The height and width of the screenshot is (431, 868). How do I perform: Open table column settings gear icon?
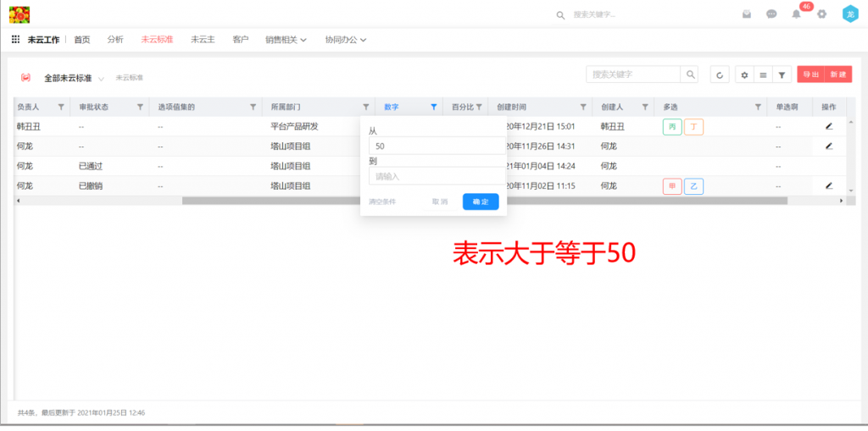[x=745, y=75]
